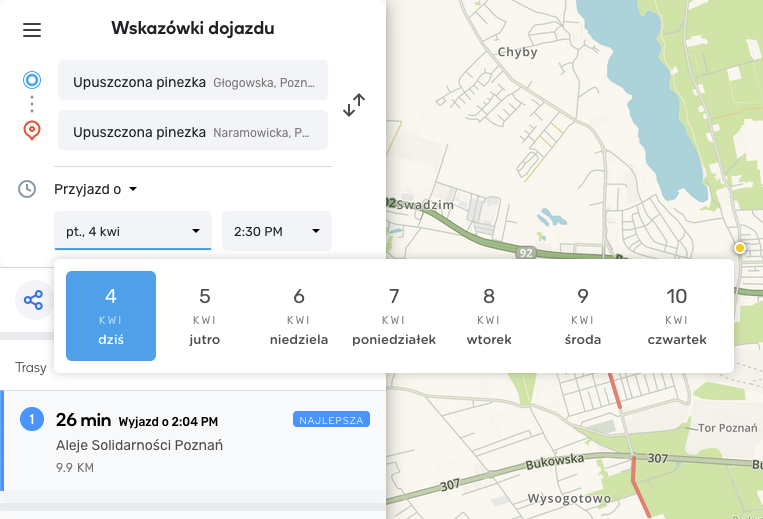
Task: Click the clock icon beside Przyjazd o
Action: 27,189
